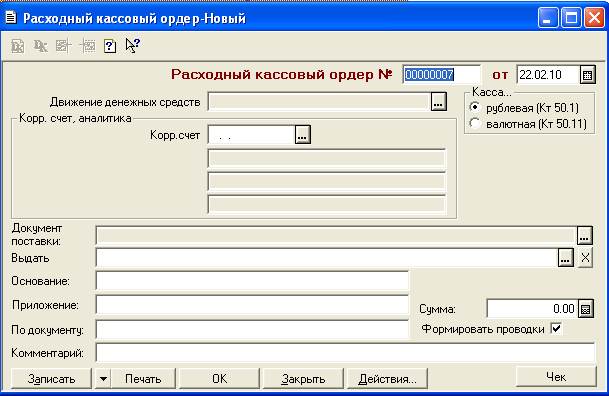Open the Корр.счет selection button
This screenshot has height=396, width=609.
click(x=303, y=135)
